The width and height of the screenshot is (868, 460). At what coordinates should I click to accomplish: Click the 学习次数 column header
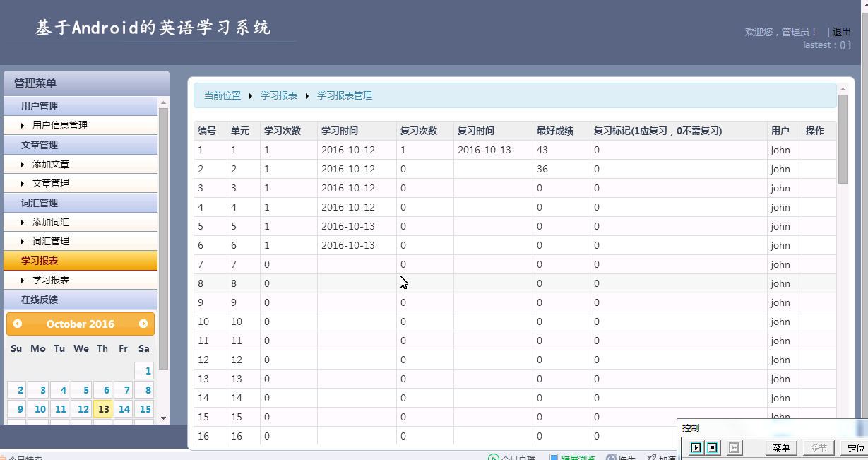pyautogui.click(x=289, y=131)
